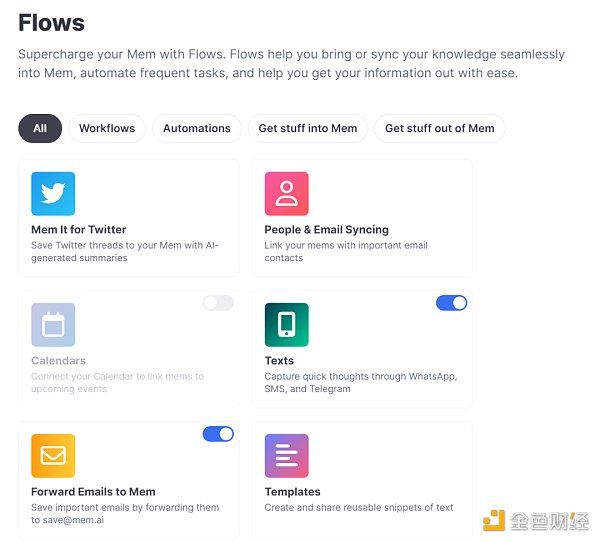Screen dimensions: 600x542
Task: Click the Forward Emails envelope icon
Action: pos(53,456)
